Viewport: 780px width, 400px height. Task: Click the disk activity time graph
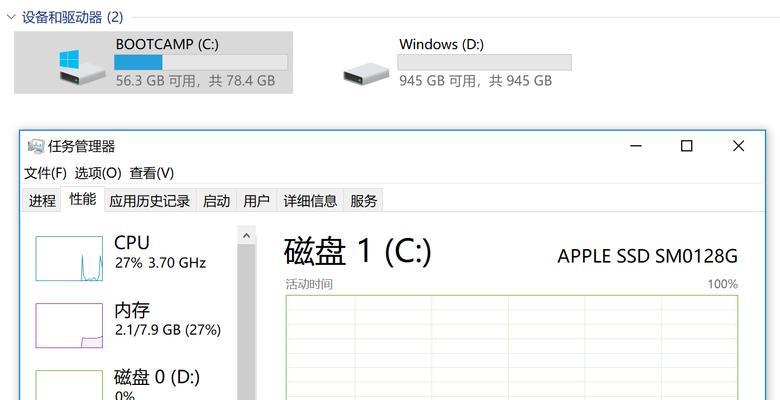[x=512, y=347]
